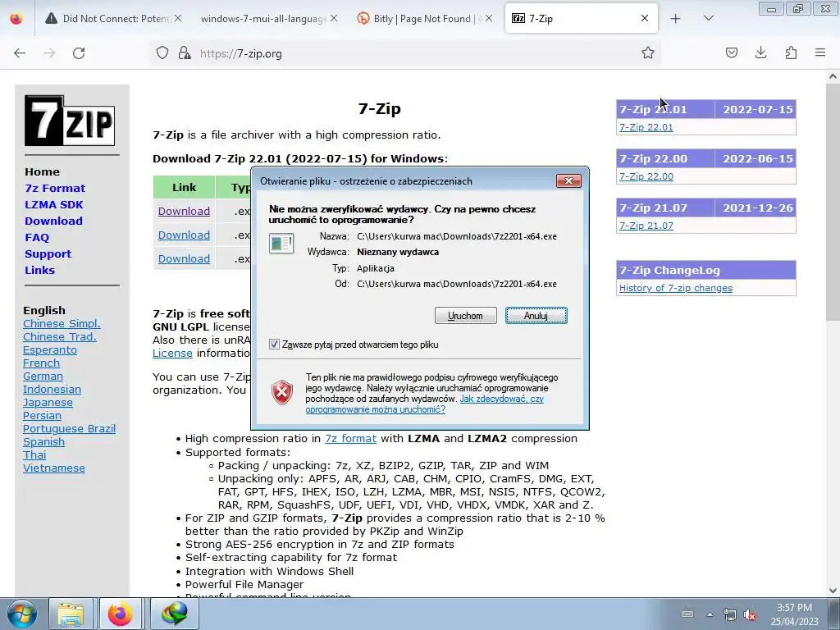Click the Uruchom button
The height and width of the screenshot is (630, 840).
(x=466, y=316)
